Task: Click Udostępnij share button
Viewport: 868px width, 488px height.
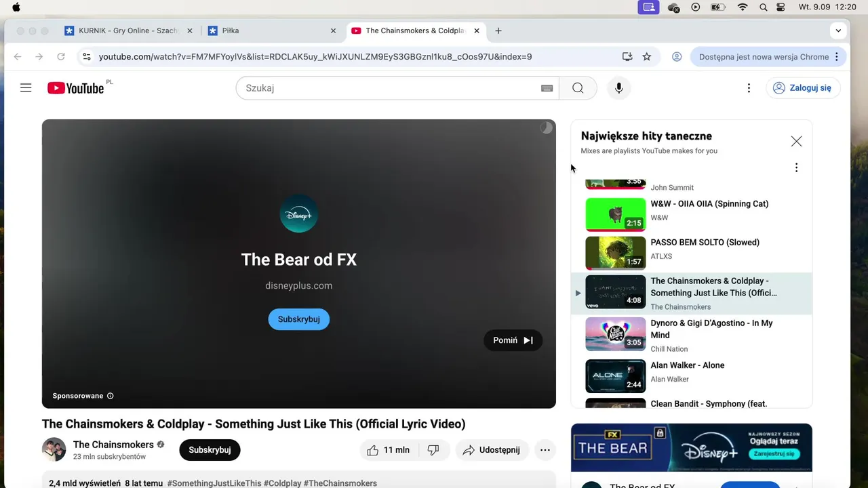Action: pyautogui.click(x=492, y=450)
